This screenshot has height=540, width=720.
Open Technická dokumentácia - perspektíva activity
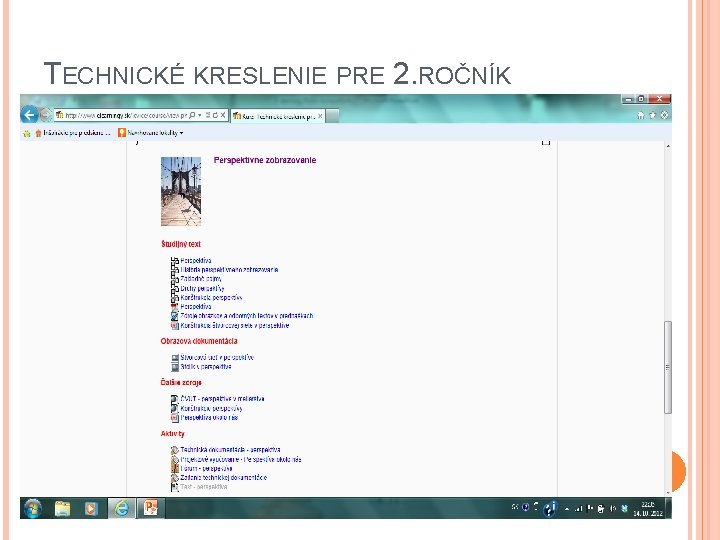coord(230,450)
